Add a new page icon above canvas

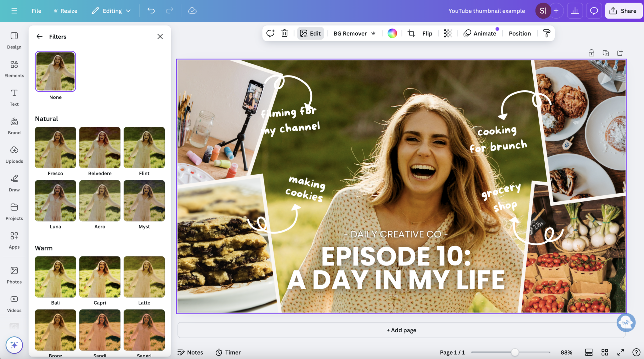pyautogui.click(x=620, y=53)
